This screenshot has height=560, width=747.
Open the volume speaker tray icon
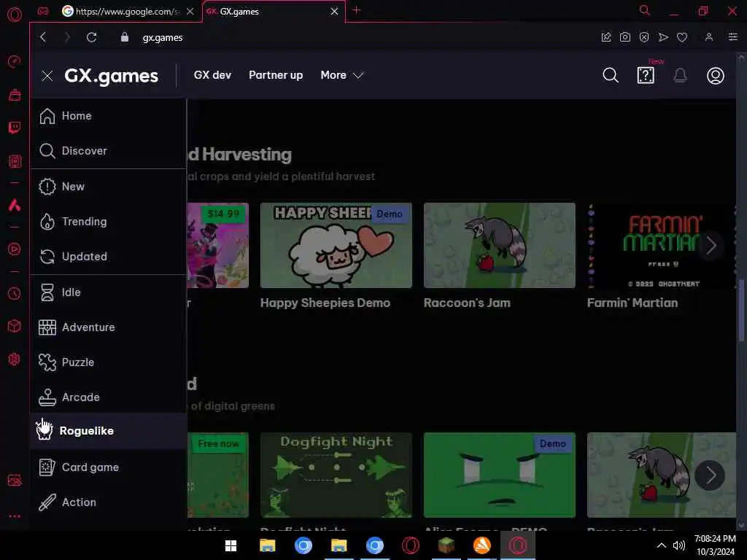click(x=678, y=545)
